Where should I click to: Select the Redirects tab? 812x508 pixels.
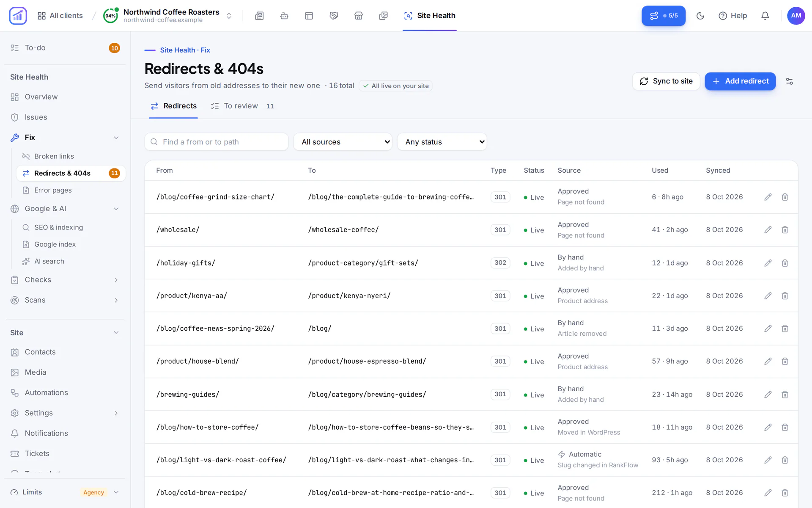(174, 106)
